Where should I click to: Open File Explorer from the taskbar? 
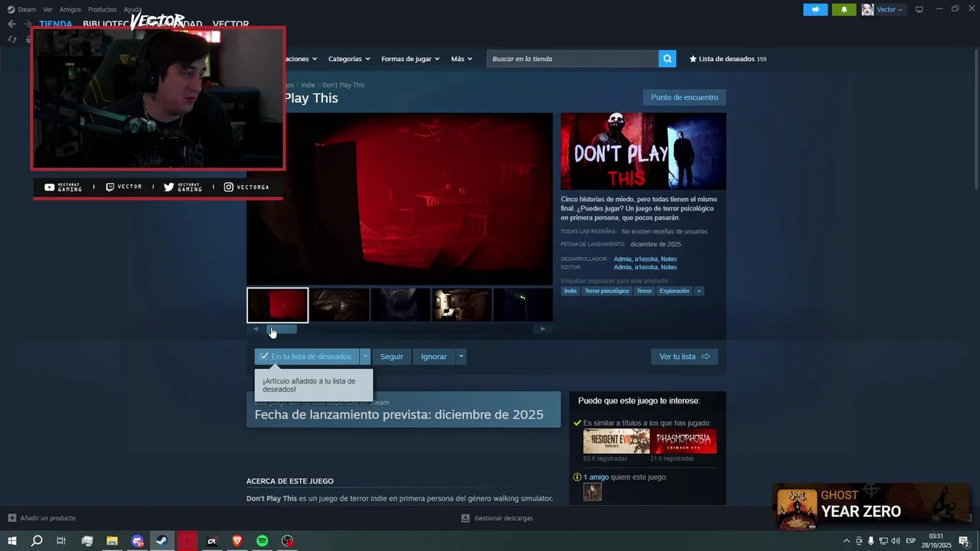click(x=112, y=541)
